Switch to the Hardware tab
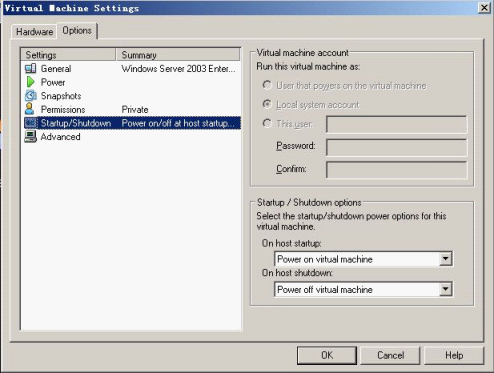 34,32
